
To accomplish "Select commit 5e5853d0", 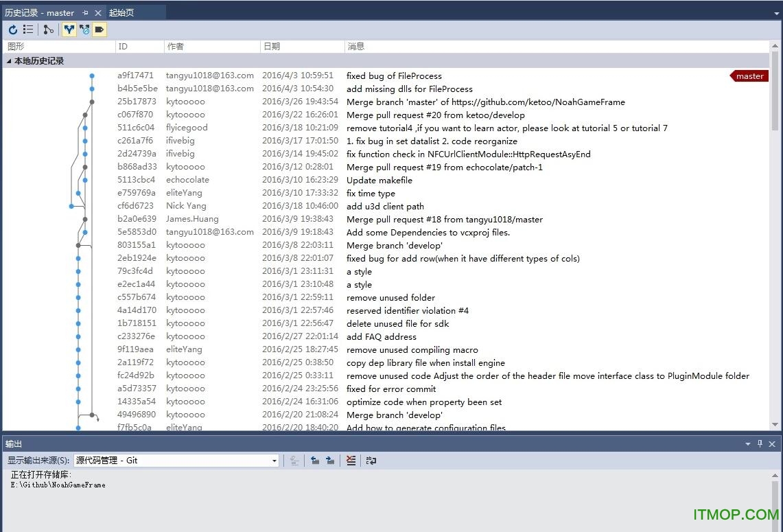I will point(386,232).
